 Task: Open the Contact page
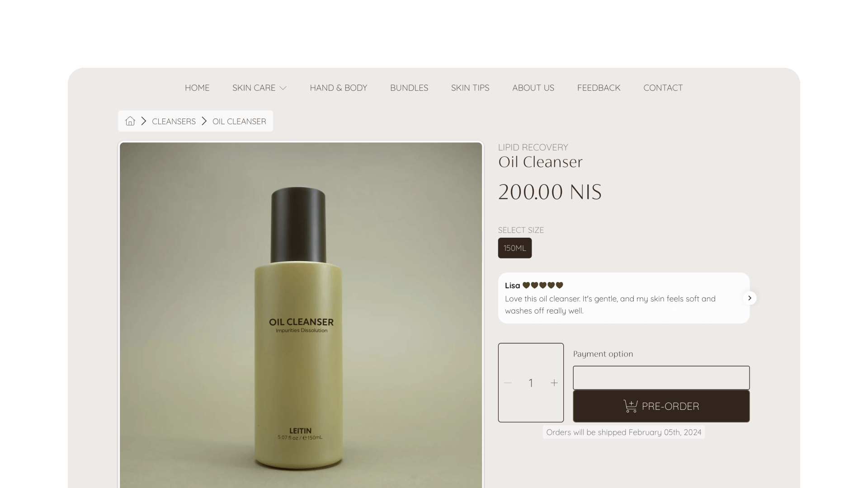point(663,88)
